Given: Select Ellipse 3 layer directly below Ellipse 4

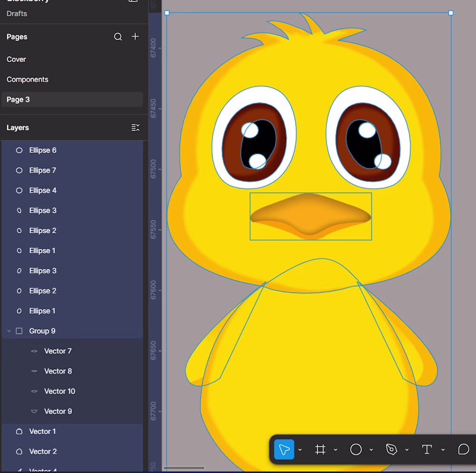Looking at the screenshot, I should pos(72,210).
